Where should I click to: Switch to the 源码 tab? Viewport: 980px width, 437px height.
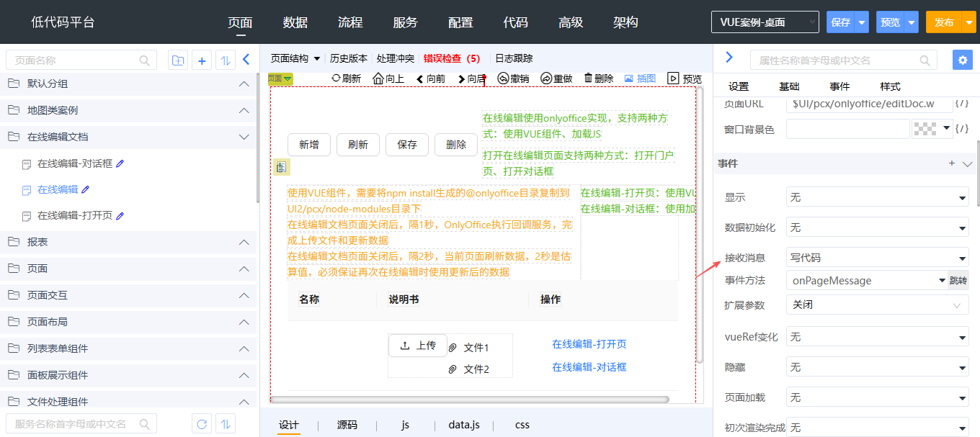pos(347,425)
